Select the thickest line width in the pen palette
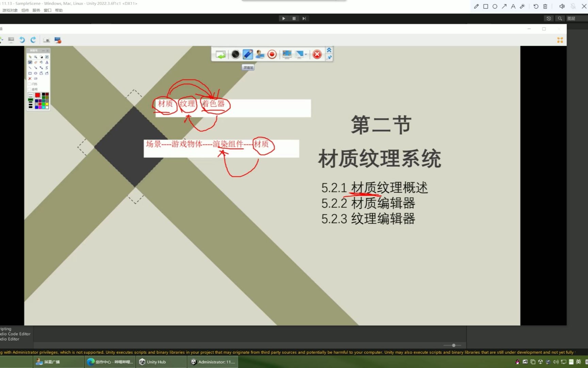 click(31, 107)
